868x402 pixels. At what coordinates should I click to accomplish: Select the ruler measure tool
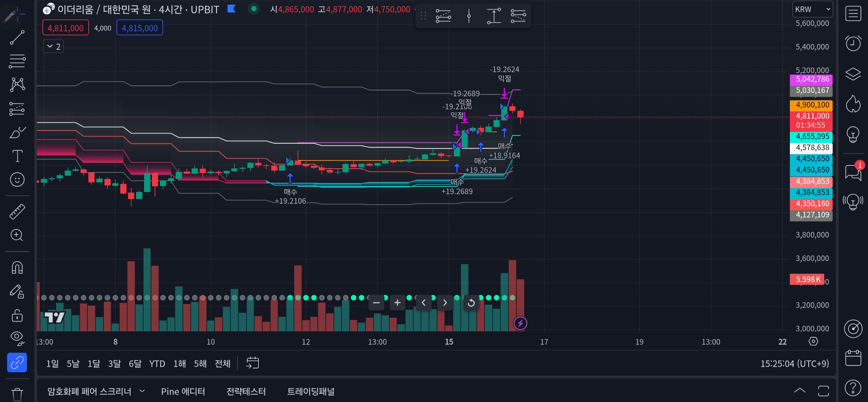[17, 212]
